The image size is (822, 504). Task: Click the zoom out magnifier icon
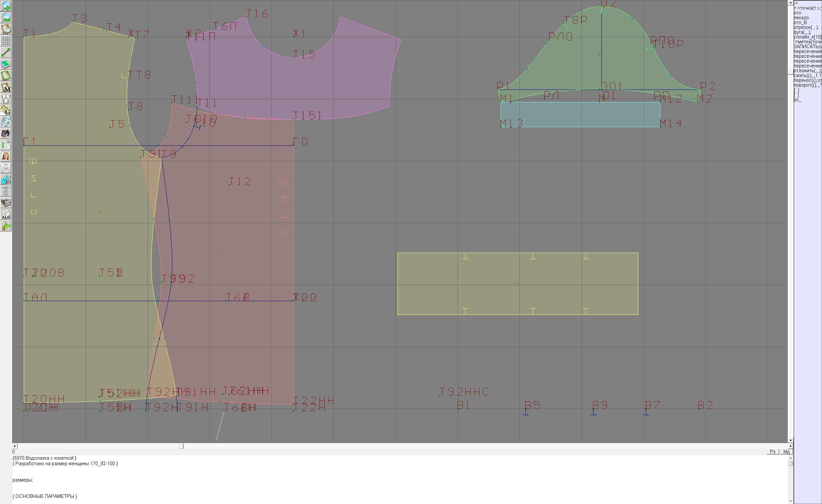pyautogui.click(x=6, y=18)
